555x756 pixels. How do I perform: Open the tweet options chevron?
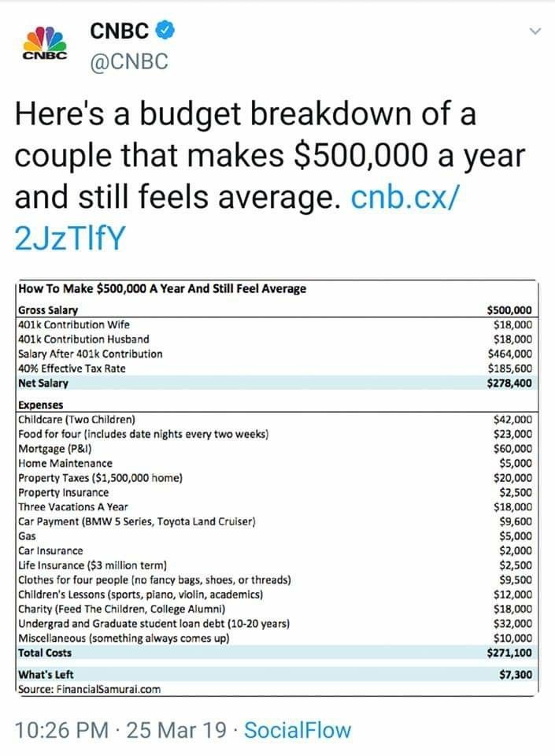(x=535, y=31)
